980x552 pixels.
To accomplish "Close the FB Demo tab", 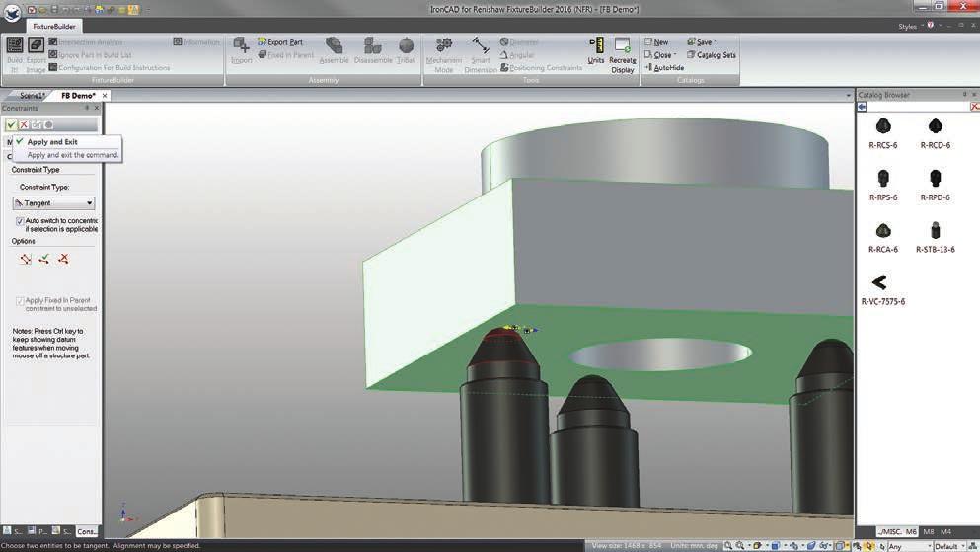I will pos(105,96).
